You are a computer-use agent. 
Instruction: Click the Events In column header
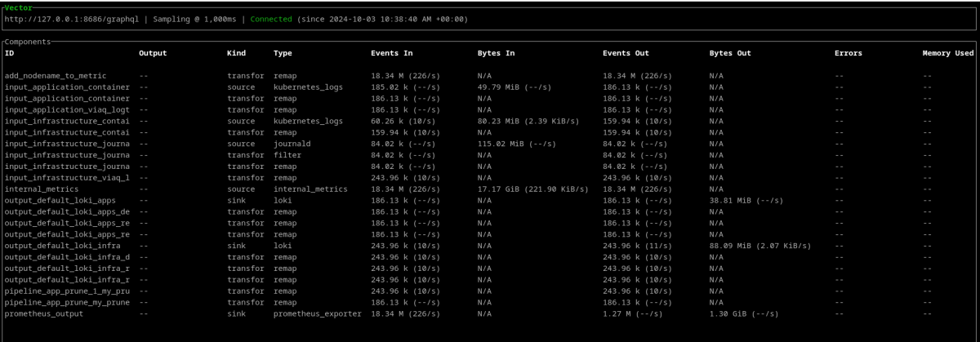(x=392, y=53)
